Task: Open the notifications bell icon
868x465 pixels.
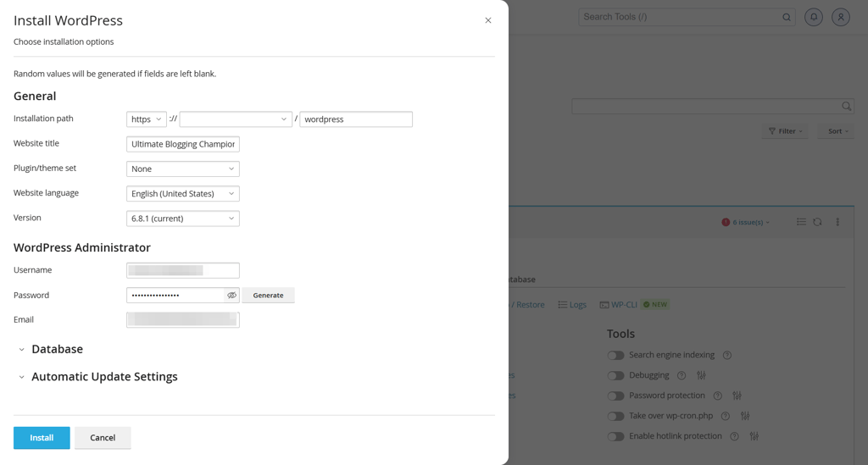Action: [x=814, y=17]
